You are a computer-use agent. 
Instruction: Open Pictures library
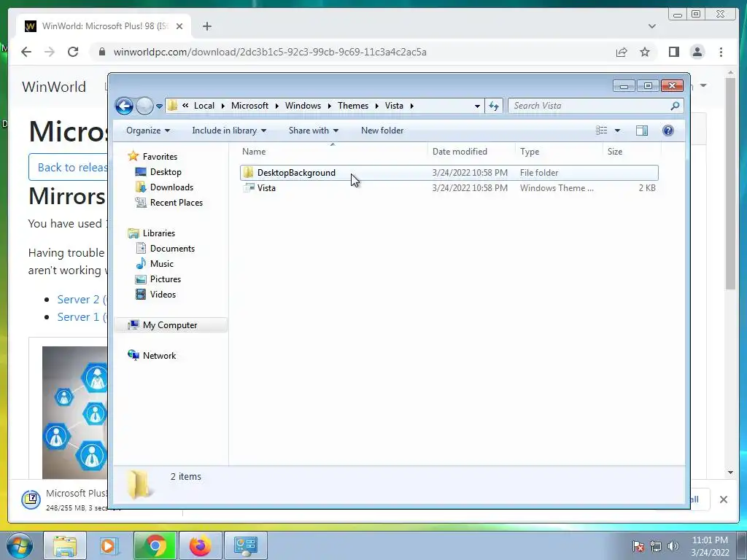click(x=166, y=279)
